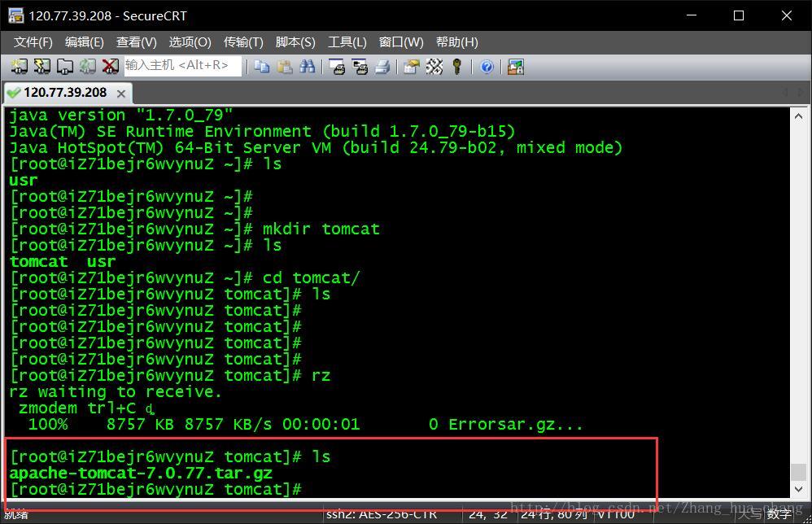Open the 查看(V) menu
This screenshot has height=524, width=812.
click(136, 42)
